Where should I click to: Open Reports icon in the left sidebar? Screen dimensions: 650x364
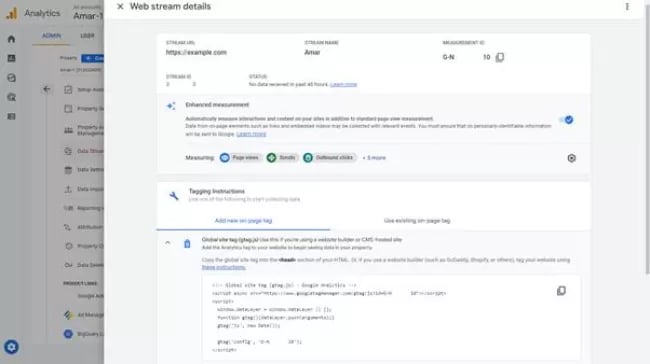pos(12,58)
